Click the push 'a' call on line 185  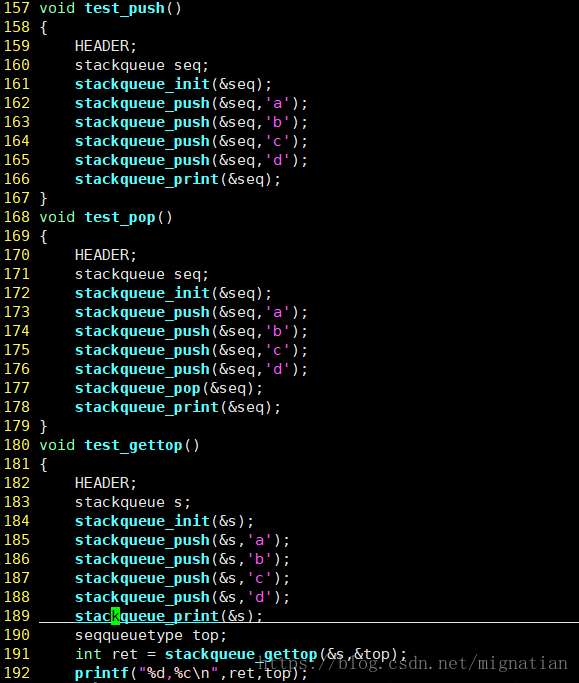[182, 541]
